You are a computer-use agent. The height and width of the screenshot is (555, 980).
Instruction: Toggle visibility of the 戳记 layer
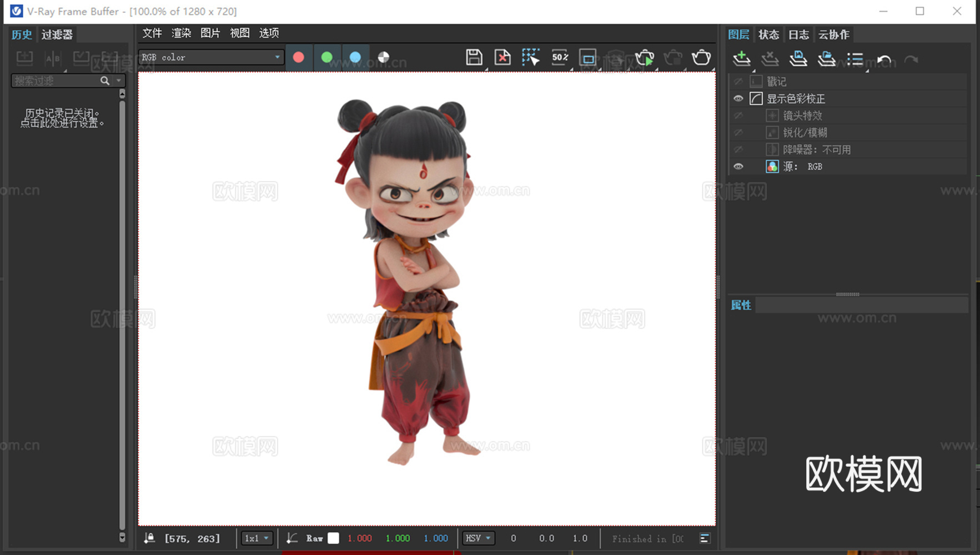pos(738,82)
